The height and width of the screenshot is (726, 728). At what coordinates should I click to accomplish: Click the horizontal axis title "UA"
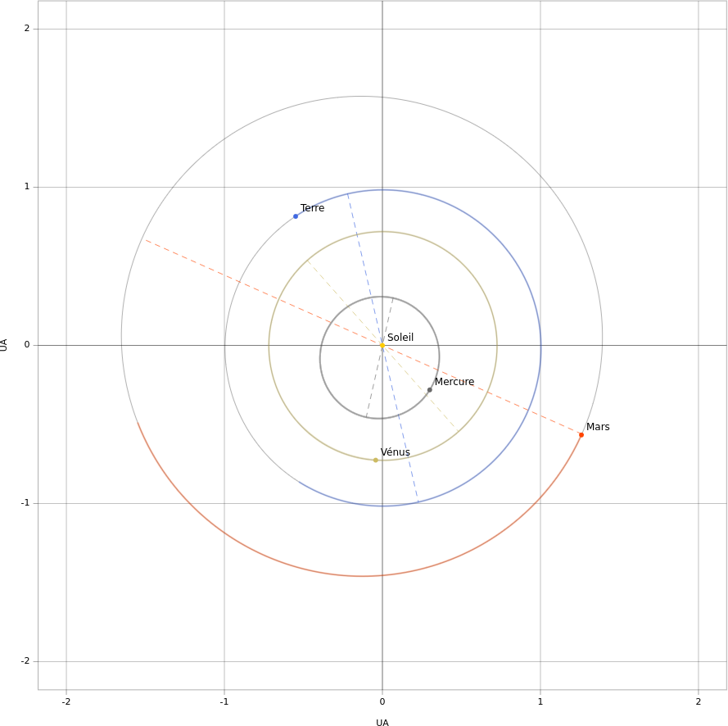(x=382, y=723)
